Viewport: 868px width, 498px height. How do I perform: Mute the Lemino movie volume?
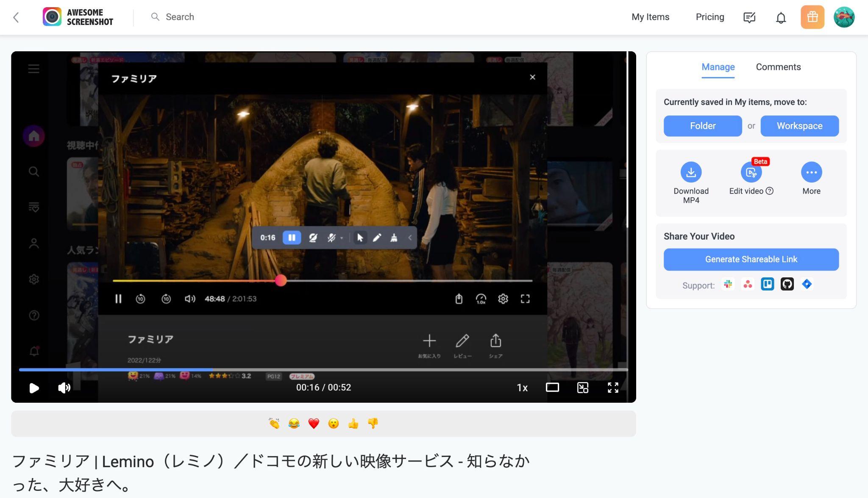tap(190, 299)
